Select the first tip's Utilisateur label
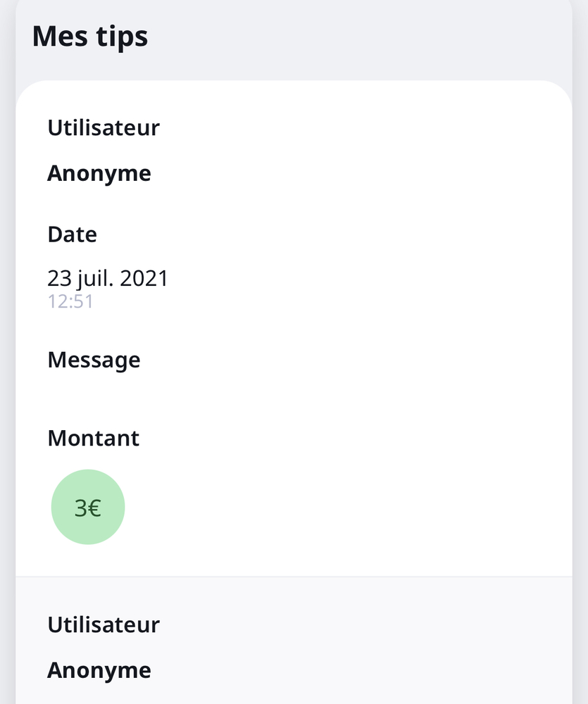The image size is (588, 704). click(104, 128)
